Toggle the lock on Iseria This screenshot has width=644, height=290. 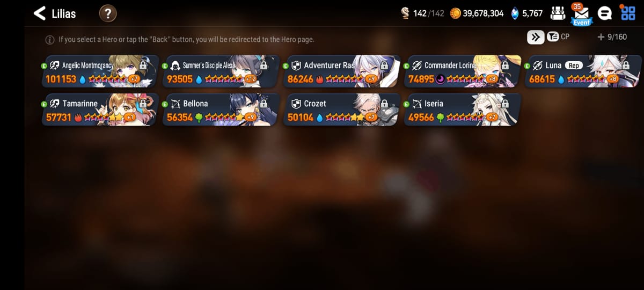point(505,103)
